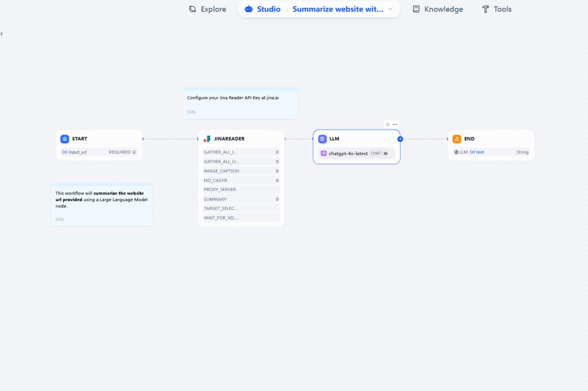Open the Tools section icon
588x391 pixels.
pos(486,8)
